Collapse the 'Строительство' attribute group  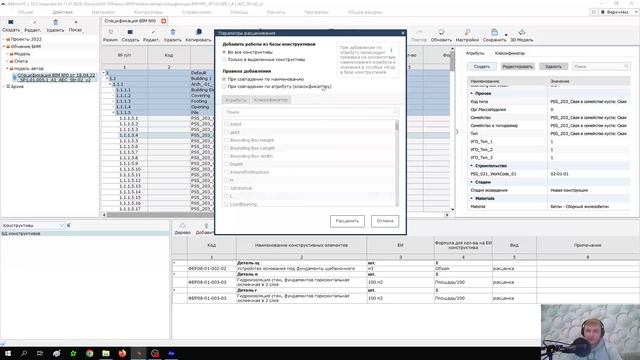click(472, 166)
